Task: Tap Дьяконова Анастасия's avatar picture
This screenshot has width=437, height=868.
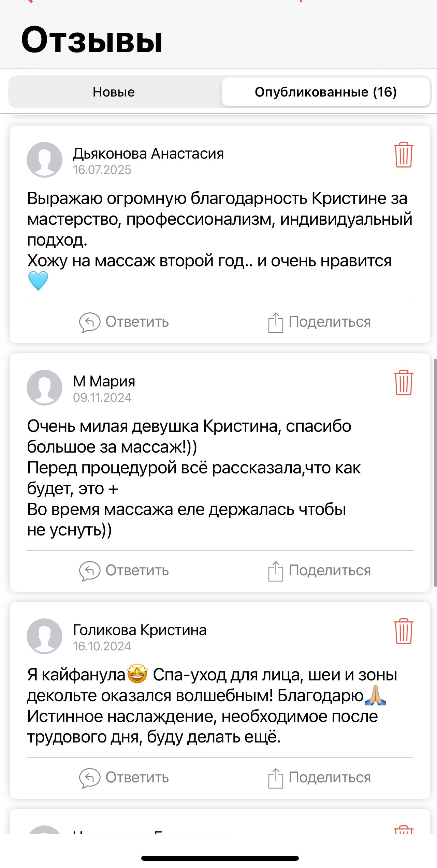Action: (x=44, y=160)
